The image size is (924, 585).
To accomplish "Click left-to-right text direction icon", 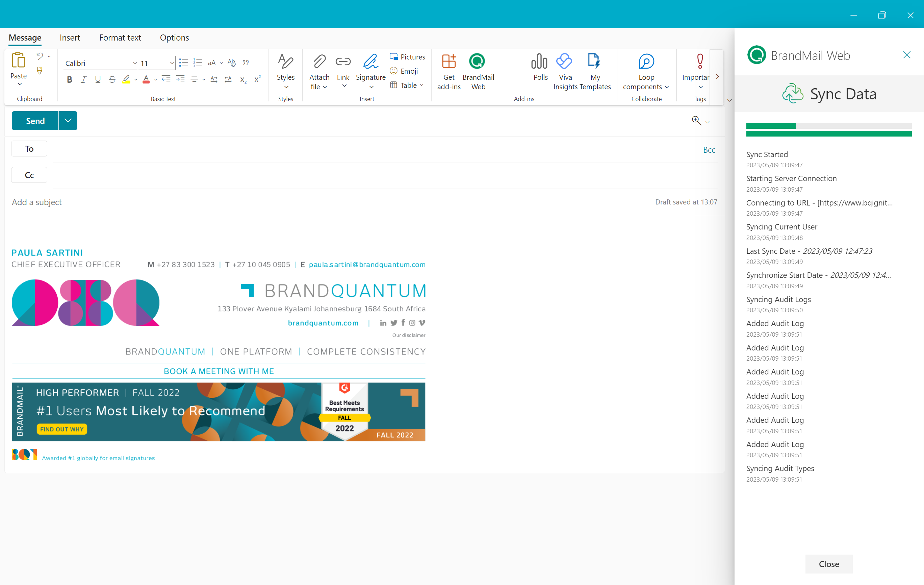I will click(x=214, y=79).
